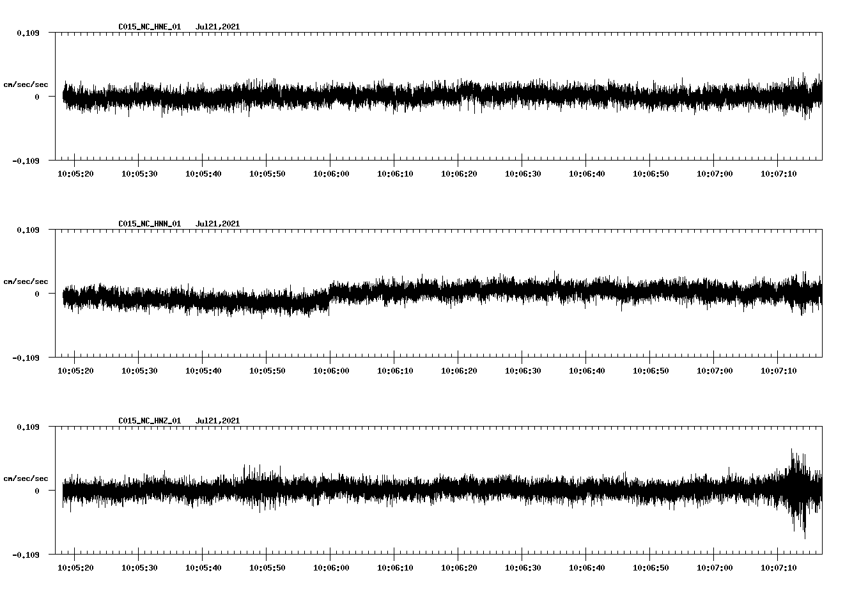Click the C015_NC_HNN_01 channel title

(150, 224)
